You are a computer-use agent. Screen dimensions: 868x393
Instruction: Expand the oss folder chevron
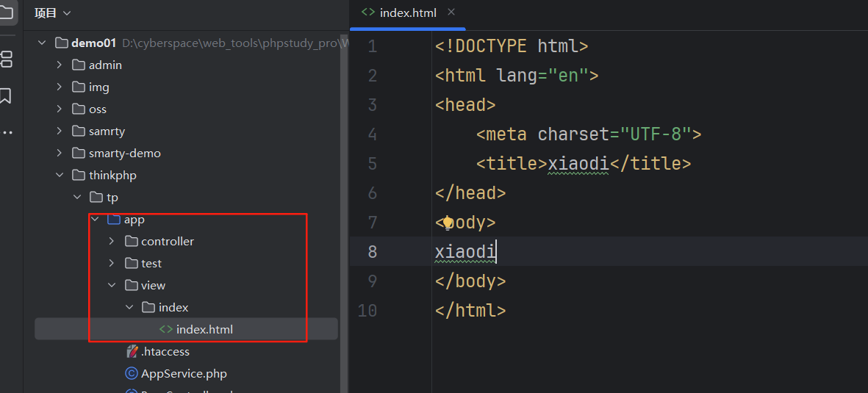pyautogui.click(x=60, y=109)
